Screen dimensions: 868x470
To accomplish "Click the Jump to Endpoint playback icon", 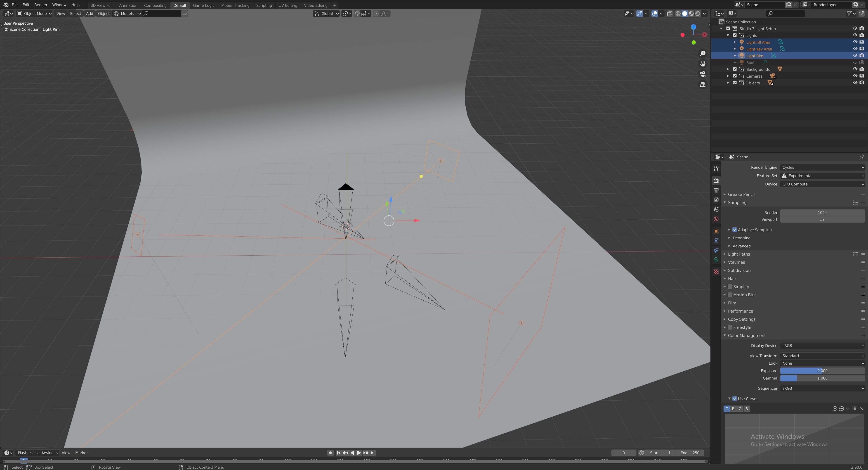I will [x=373, y=453].
